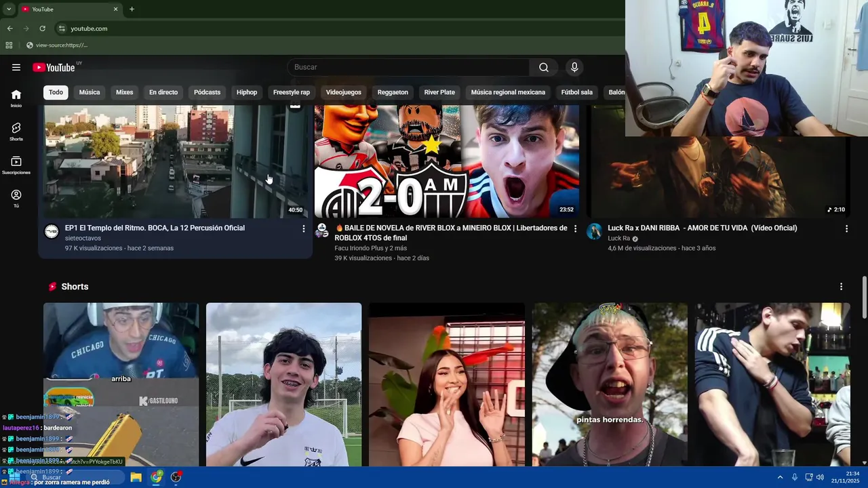
Task: Click page vertical scrollbar thumb
Action: (x=864, y=296)
